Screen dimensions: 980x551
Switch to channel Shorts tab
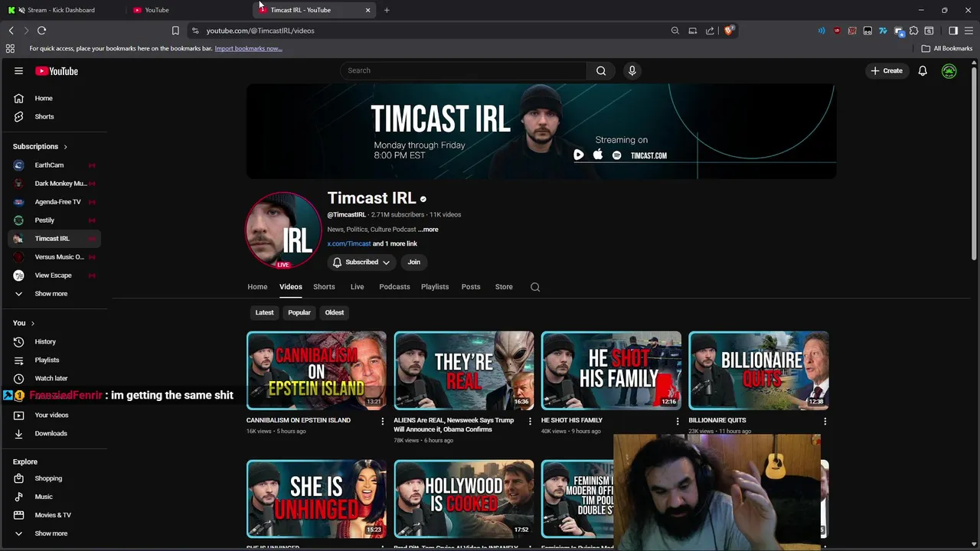point(324,287)
